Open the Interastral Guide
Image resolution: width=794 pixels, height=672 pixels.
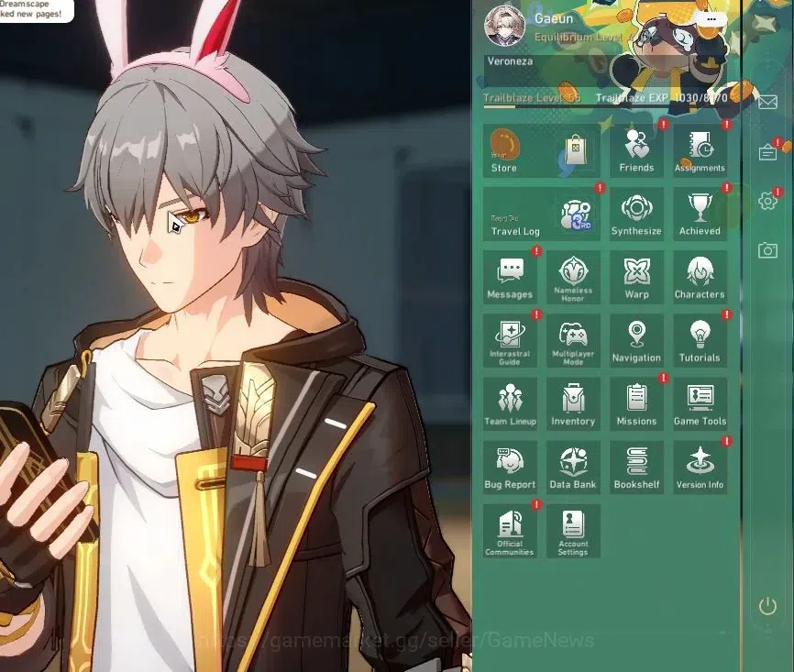click(x=510, y=340)
